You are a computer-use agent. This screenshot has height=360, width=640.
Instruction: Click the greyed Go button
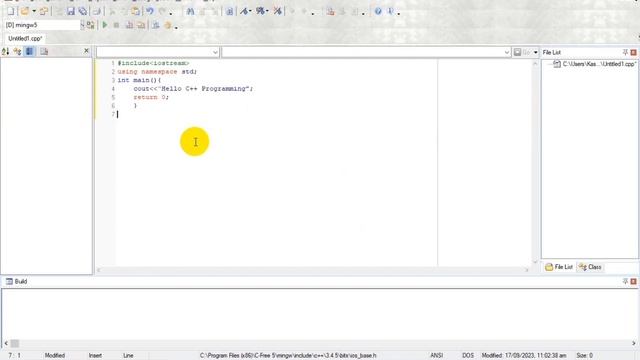(527, 52)
